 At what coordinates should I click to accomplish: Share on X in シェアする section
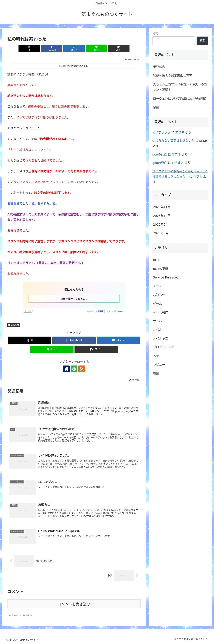coord(29,340)
